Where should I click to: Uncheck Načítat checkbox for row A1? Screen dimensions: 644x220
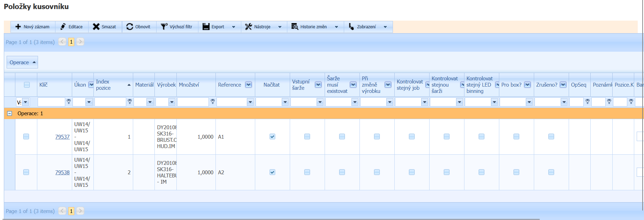(x=272, y=137)
